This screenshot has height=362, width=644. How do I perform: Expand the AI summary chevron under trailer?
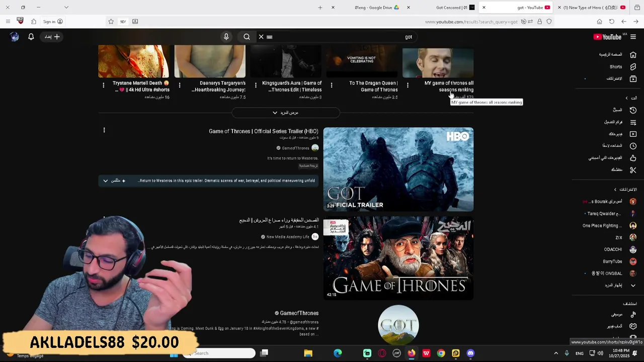[x=105, y=180]
